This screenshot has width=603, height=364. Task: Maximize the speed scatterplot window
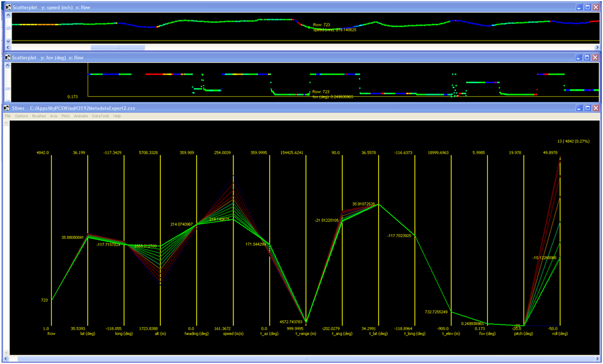(587, 7)
